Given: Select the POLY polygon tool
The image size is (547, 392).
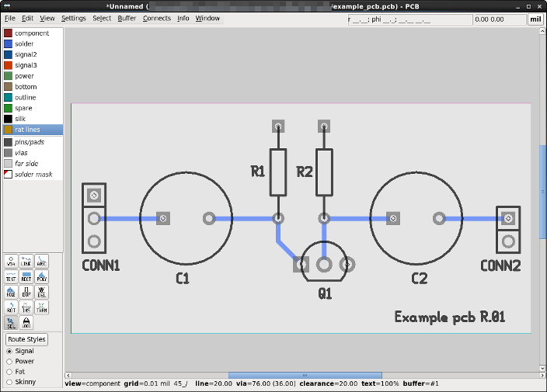Looking at the screenshot, I should [41, 276].
